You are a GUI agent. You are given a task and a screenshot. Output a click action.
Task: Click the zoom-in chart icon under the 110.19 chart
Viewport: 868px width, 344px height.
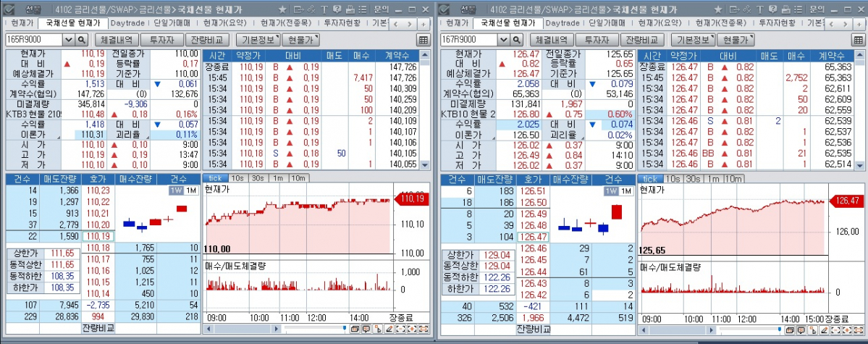click(412, 329)
